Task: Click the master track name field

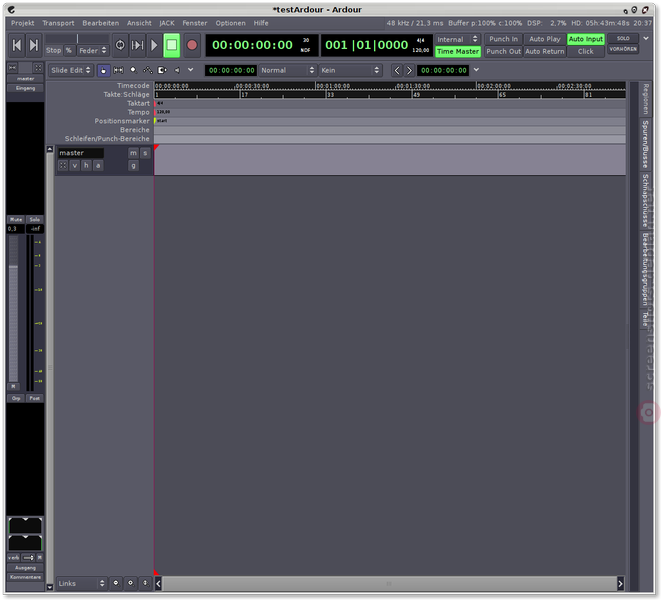Action: (81, 153)
